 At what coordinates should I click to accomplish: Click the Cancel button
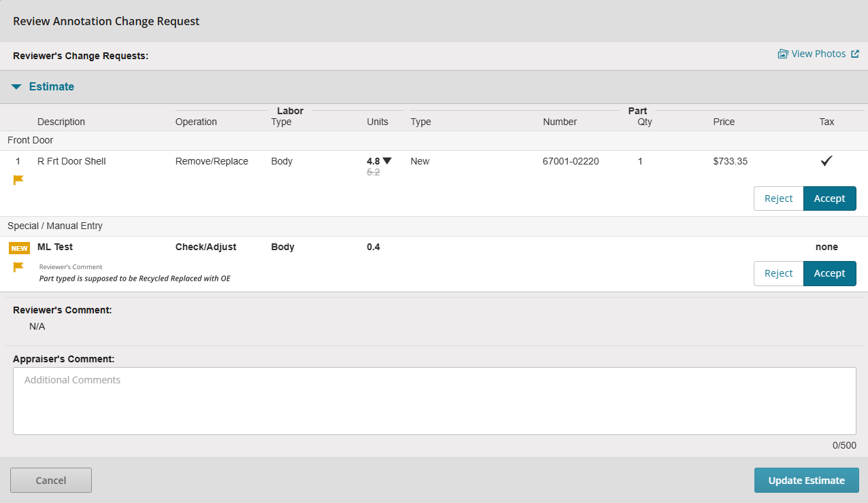(x=50, y=480)
